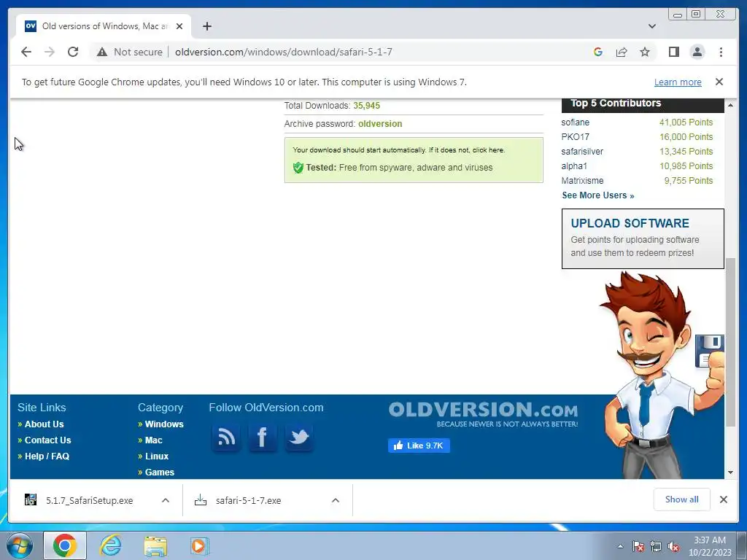This screenshot has width=747, height=560.
Task: Open Learn more about Chrome updates
Action: click(678, 82)
